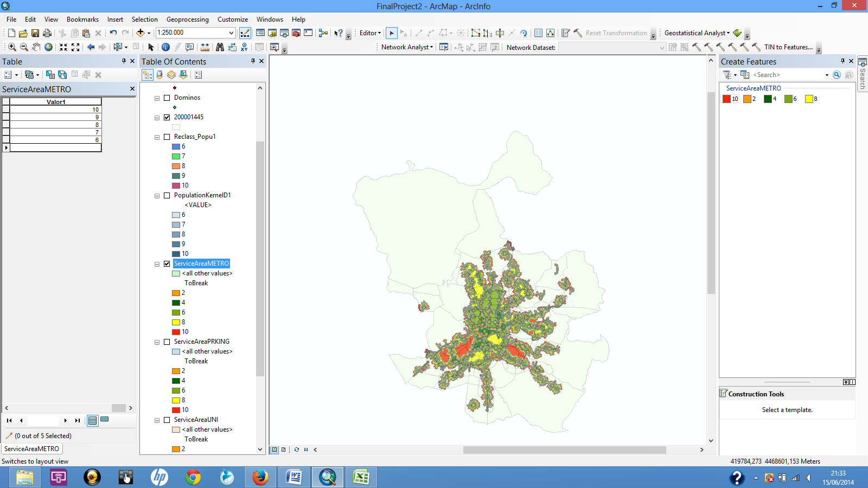Turn on the PopulationKernelD1 layer
Viewport: 868px width, 488px height.
click(x=167, y=196)
